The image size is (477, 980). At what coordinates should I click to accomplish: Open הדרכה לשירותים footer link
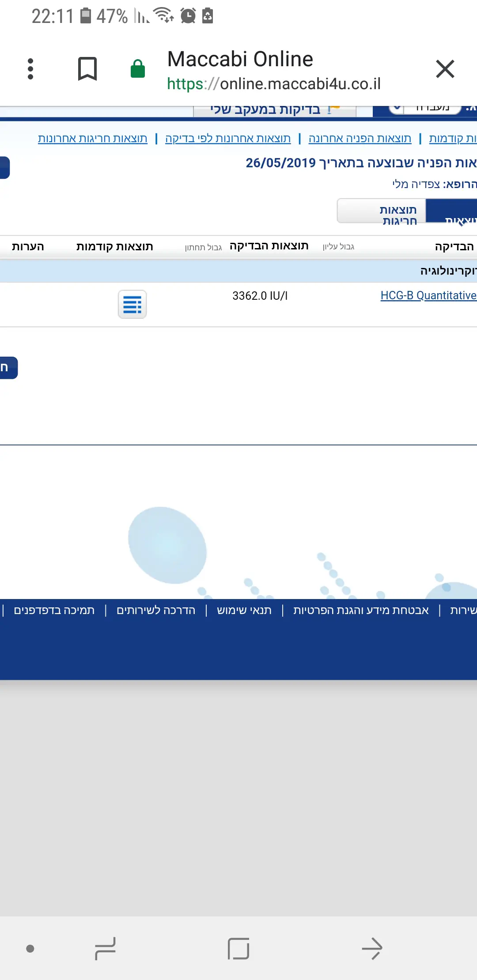tap(156, 610)
